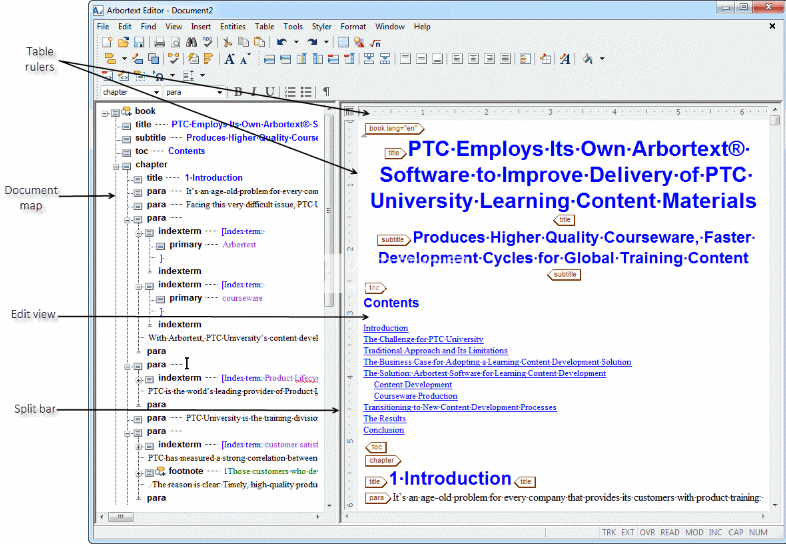786x547 pixels.
Task: Click the increase font size icon
Action: tap(230, 59)
